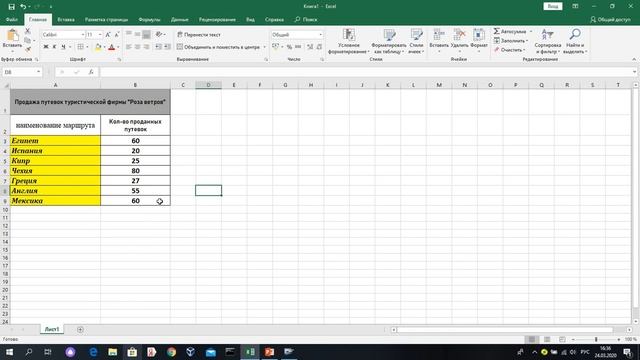This screenshot has height=360, width=640.
Task: Switch to the Вставка ribbon tab
Action: pyautogui.click(x=66, y=19)
